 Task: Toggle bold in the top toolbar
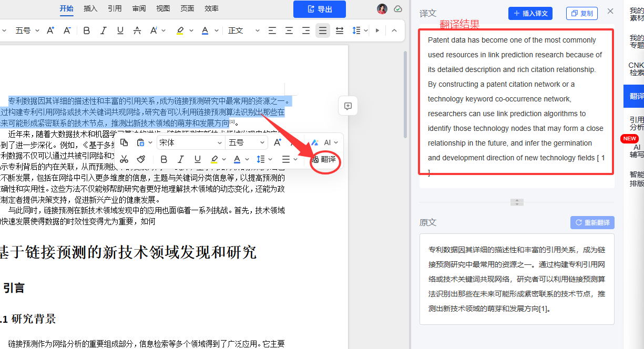(87, 30)
